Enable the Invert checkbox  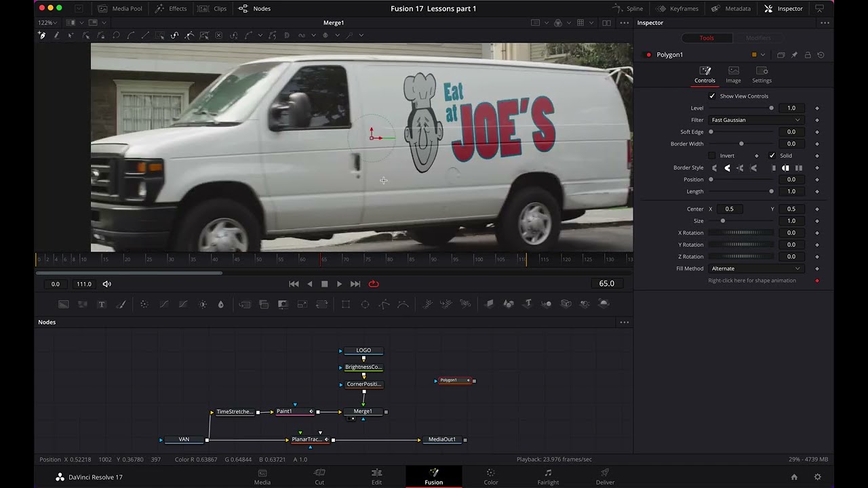pos(712,156)
